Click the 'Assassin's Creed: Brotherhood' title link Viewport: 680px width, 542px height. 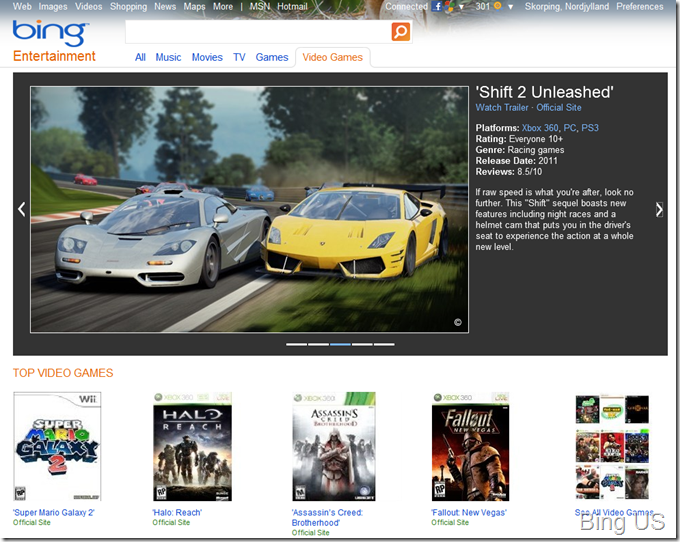[x=327, y=518]
